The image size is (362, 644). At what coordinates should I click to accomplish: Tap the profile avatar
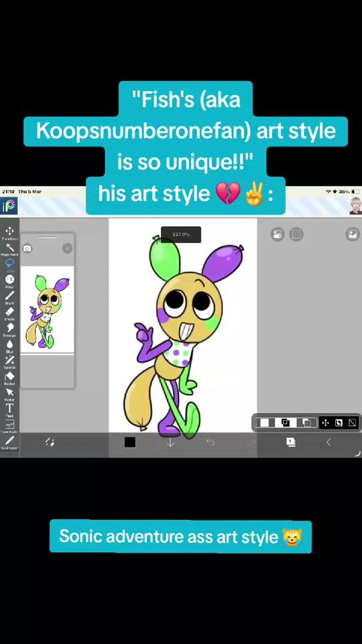[355, 205]
